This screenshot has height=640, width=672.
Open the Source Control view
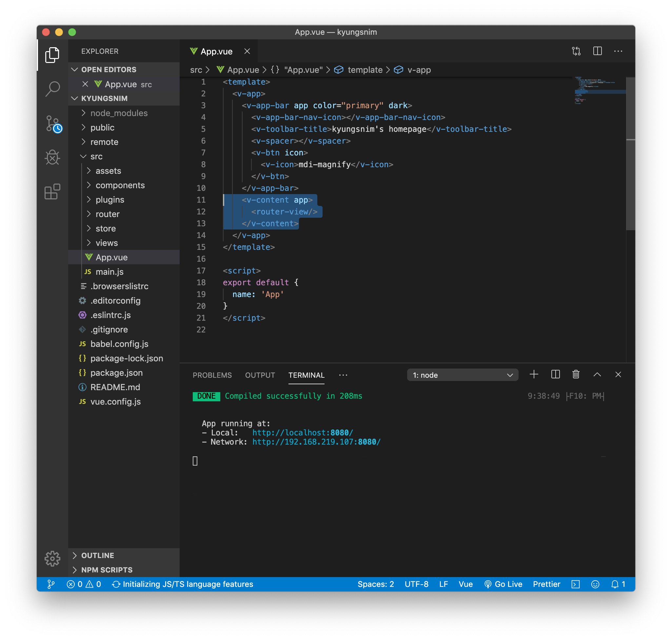[x=52, y=123]
